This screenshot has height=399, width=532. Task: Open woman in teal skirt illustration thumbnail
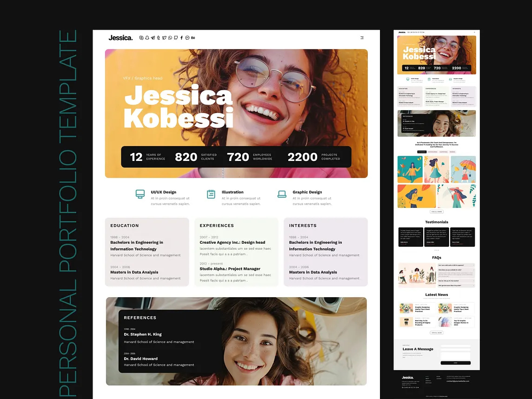[437, 169]
